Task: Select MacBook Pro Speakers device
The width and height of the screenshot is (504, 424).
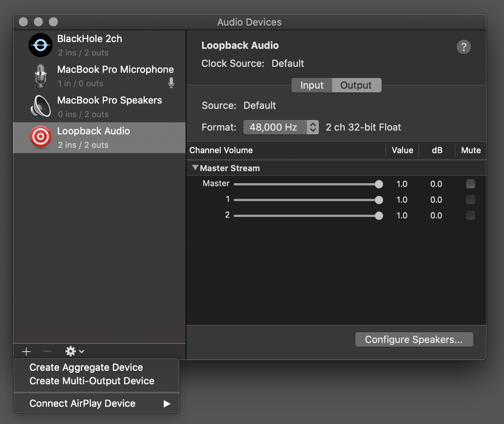Action: click(x=99, y=107)
